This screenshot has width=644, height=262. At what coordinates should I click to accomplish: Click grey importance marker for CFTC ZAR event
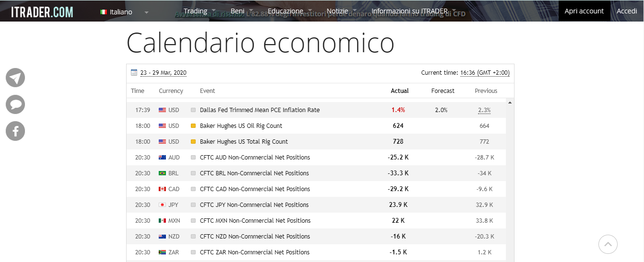point(193,252)
